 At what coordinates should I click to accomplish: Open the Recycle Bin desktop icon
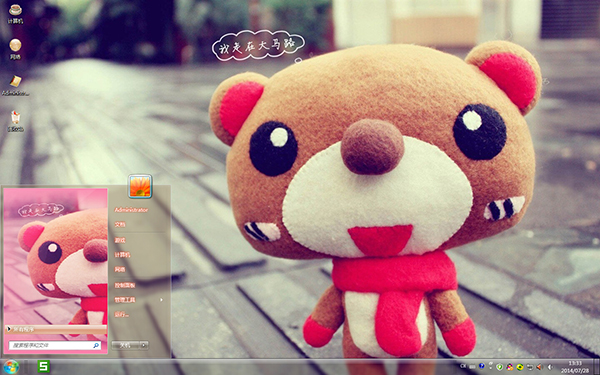(15, 122)
